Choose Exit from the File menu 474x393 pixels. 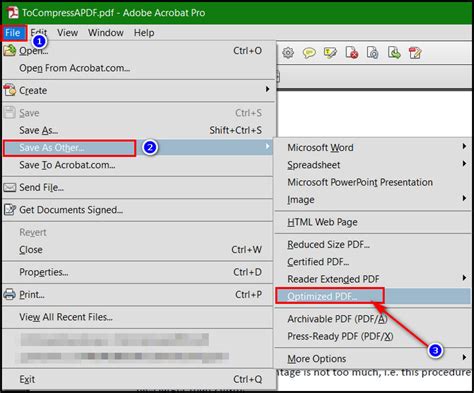(x=139, y=379)
